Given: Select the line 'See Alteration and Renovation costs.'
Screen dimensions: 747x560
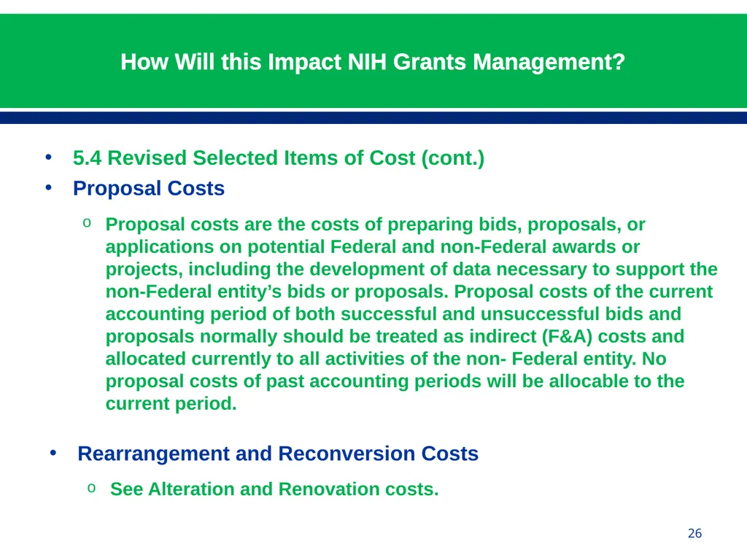Looking at the screenshot, I should pos(274,489).
